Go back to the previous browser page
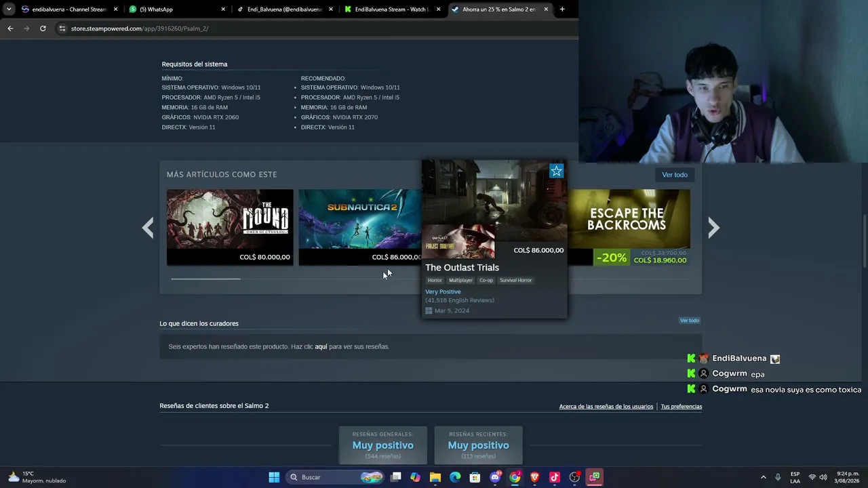Screen dimensions: 868x488 coord(10,28)
